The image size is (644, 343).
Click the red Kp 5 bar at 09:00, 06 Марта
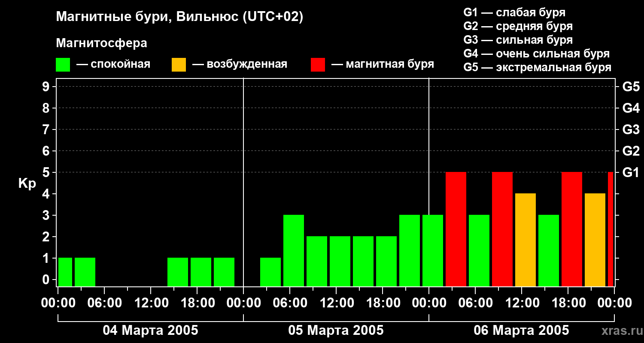(502, 229)
